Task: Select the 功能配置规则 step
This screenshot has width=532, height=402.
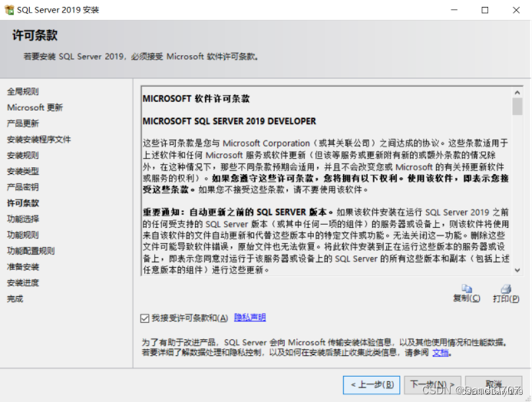Action: pyautogui.click(x=31, y=251)
